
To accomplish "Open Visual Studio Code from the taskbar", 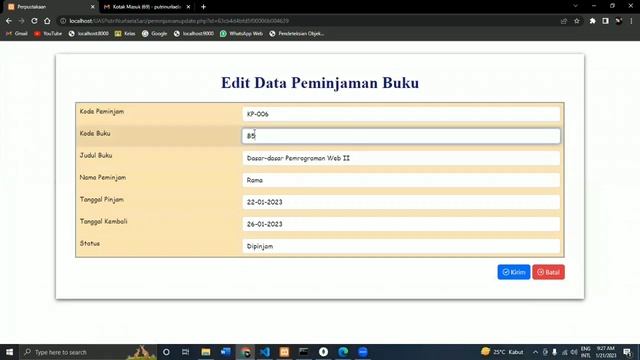I will click(264, 352).
